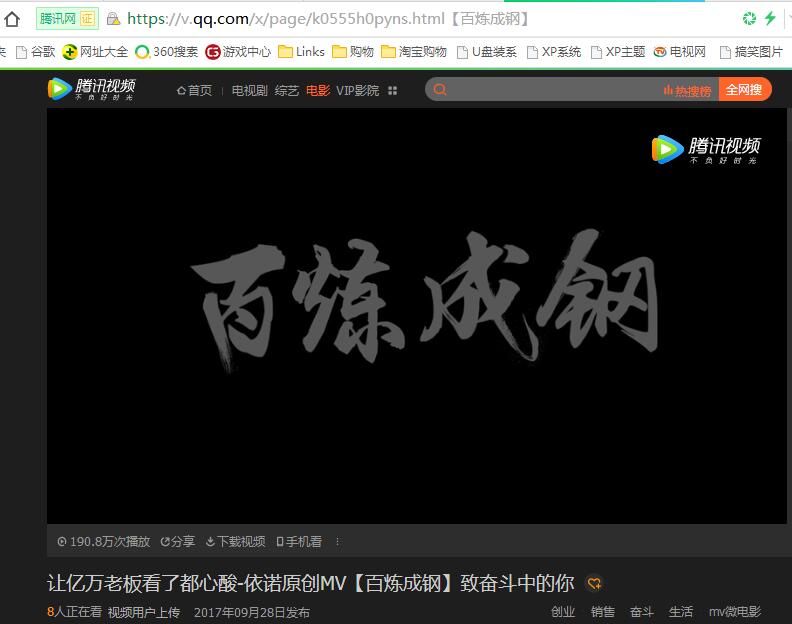Go to VIP影院 section
The image size is (792, 624).
(x=357, y=91)
